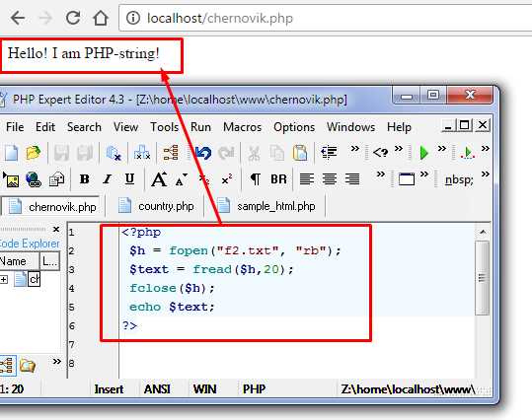The width and height of the screenshot is (532, 420).
Task: Reload the page in the browser
Action: (73, 18)
